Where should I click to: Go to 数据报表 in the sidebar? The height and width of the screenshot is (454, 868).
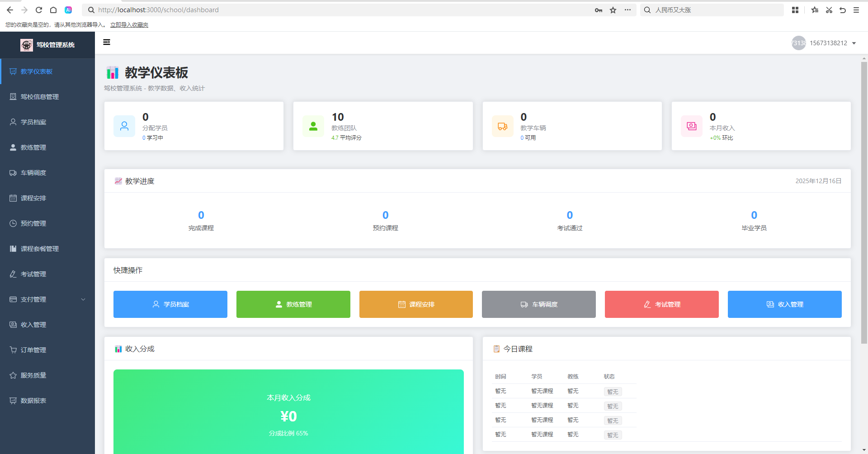(33, 401)
